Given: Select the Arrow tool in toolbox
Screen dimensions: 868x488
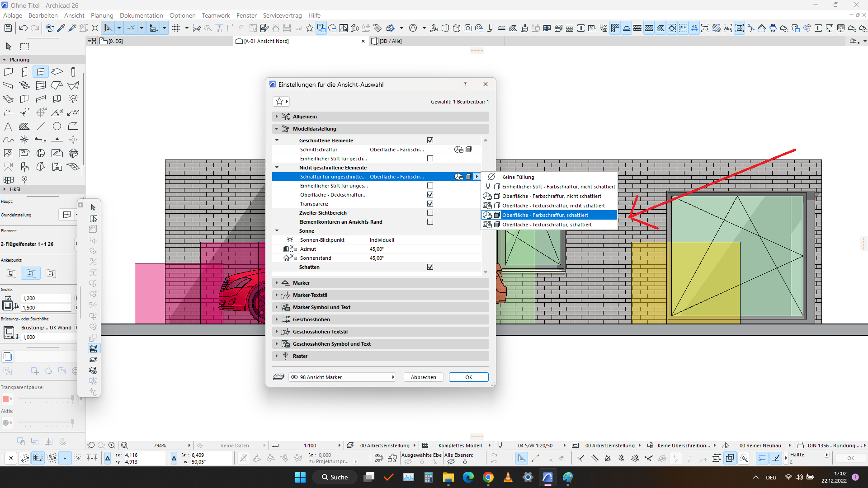Looking at the screenshot, I should (9, 47).
